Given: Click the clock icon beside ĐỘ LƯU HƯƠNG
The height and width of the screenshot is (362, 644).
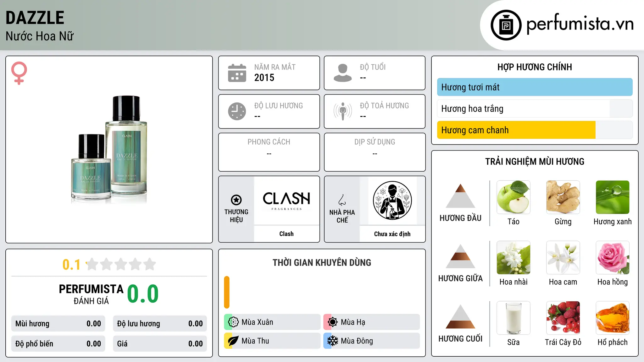Looking at the screenshot, I should click(237, 111).
